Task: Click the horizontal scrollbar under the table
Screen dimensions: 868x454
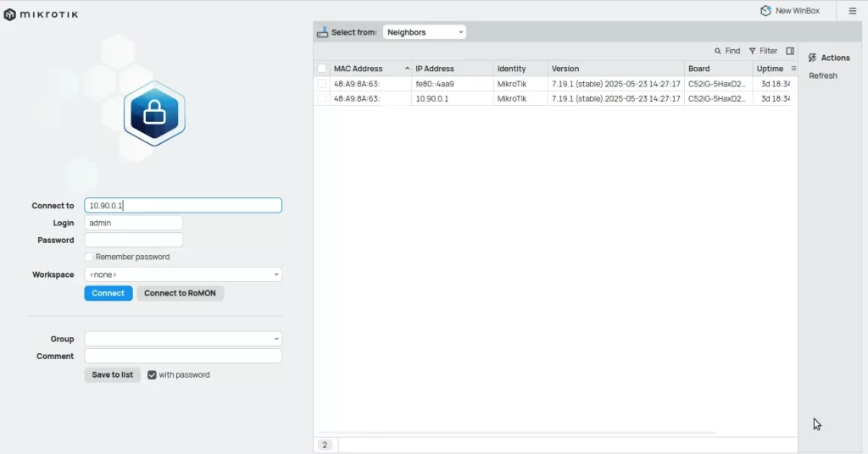Action: 516,433
